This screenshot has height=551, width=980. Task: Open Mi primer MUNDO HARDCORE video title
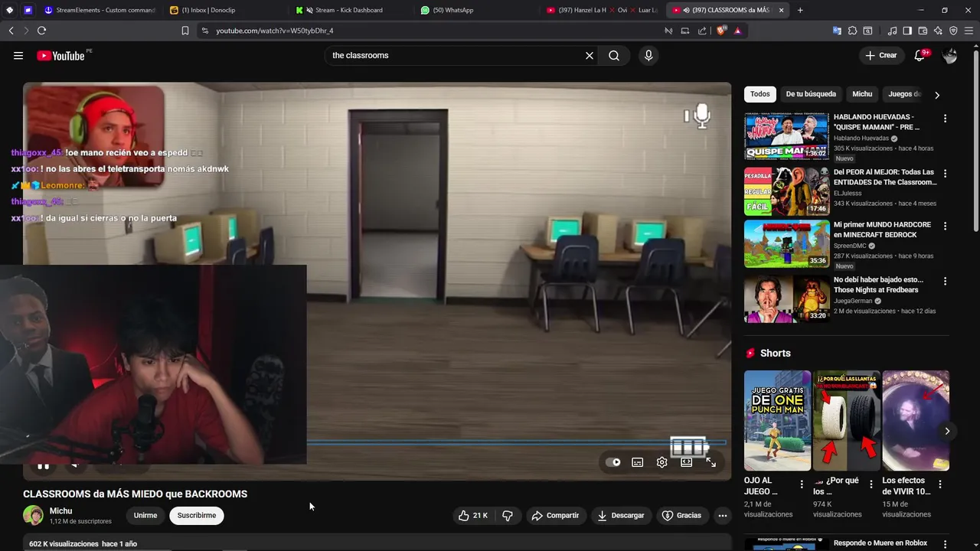point(882,230)
